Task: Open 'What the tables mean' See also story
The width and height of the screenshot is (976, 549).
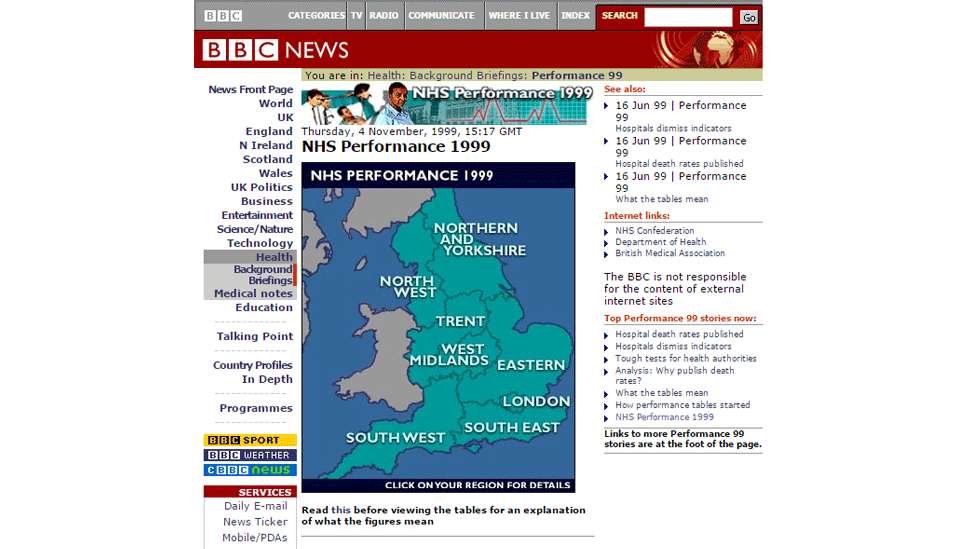Action: pyautogui.click(x=662, y=199)
